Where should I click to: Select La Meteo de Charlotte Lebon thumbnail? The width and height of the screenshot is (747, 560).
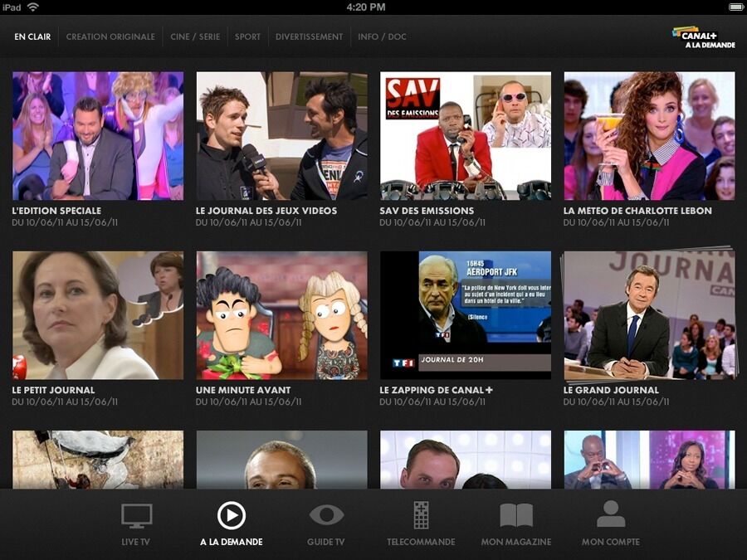click(x=649, y=136)
